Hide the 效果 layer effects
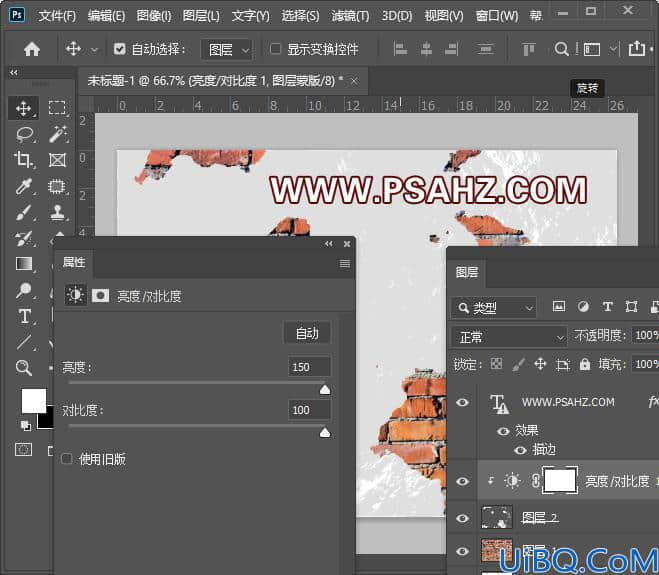Image resolution: width=659 pixels, height=575 pixels. 503,431
